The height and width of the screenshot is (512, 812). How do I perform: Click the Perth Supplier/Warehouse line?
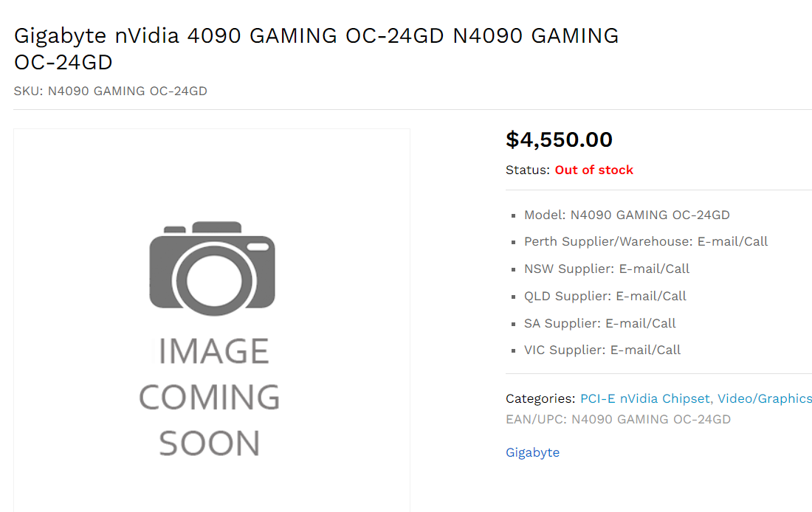tap(646, 242)
